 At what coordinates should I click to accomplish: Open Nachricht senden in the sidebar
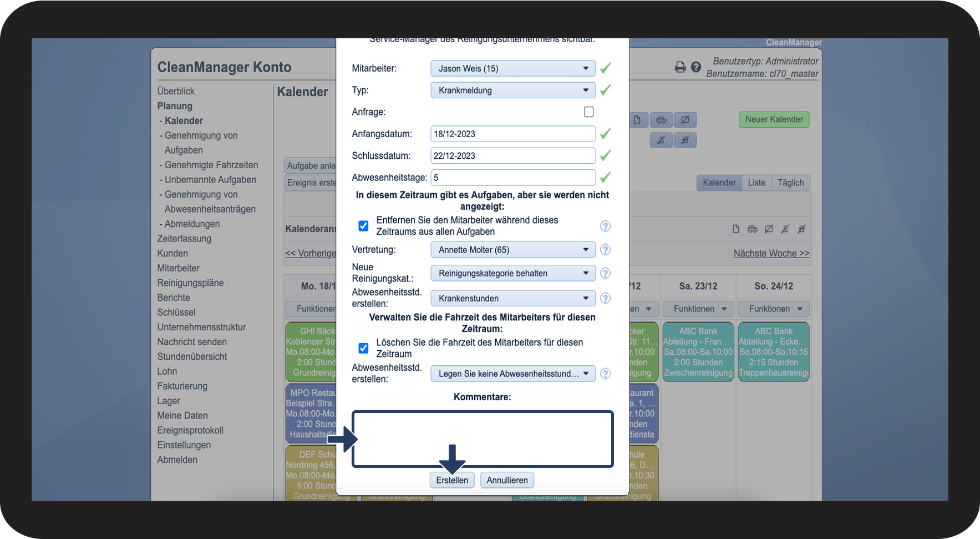tap(192, 342)
